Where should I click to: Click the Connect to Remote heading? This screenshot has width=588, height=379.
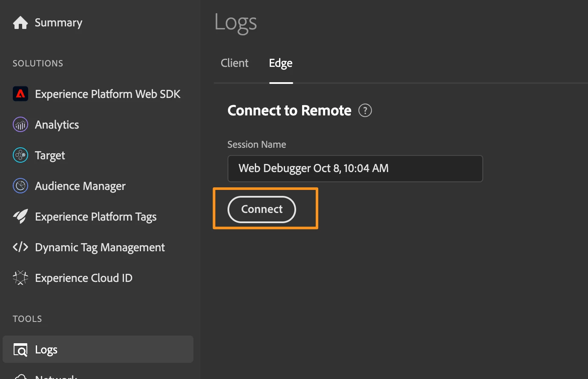pos(289,111)
